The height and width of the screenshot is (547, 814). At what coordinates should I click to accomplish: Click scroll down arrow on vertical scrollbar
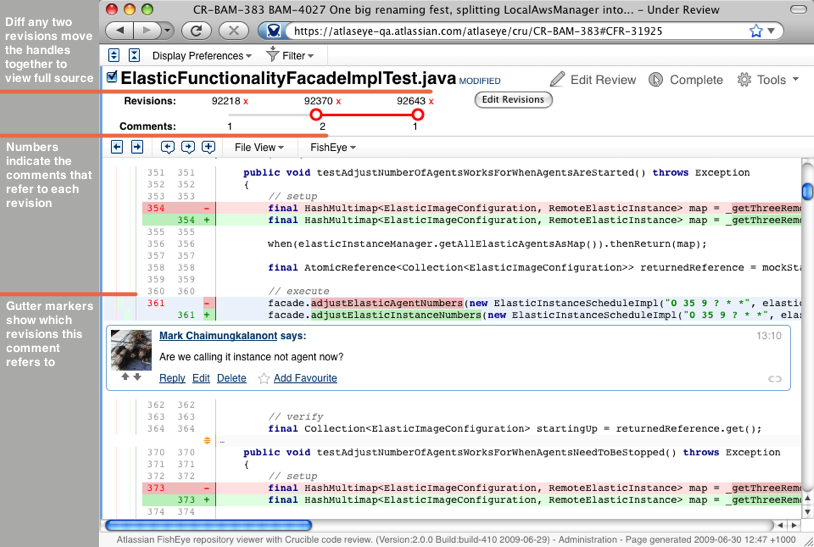click(x=807, y=512)
